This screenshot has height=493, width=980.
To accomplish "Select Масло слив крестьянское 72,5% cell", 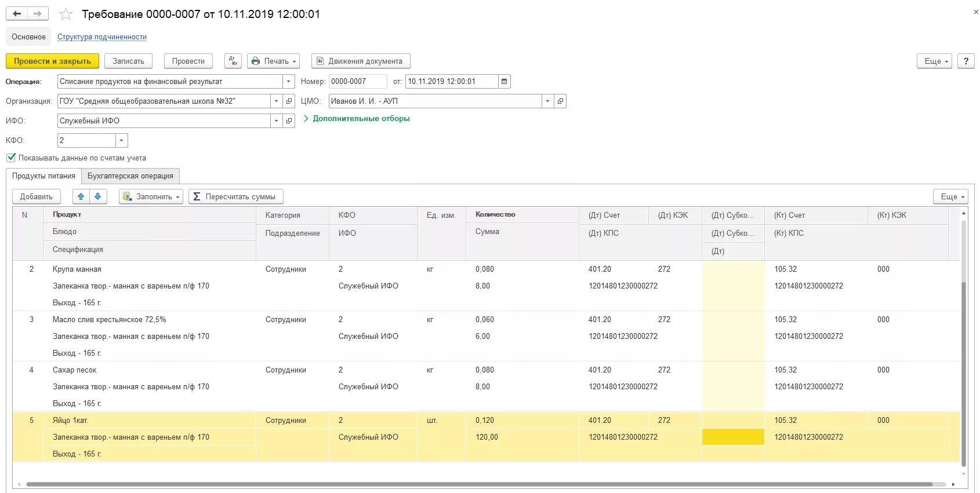I will coord(150,320).
